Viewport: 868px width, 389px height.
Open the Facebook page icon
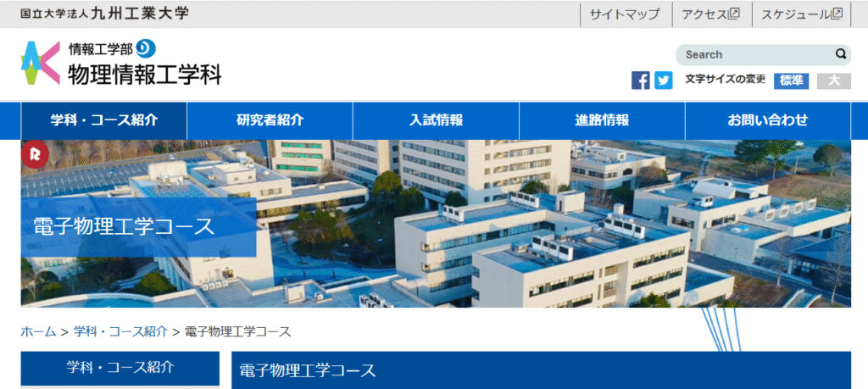pyautogui.click(x=641, y=81)
